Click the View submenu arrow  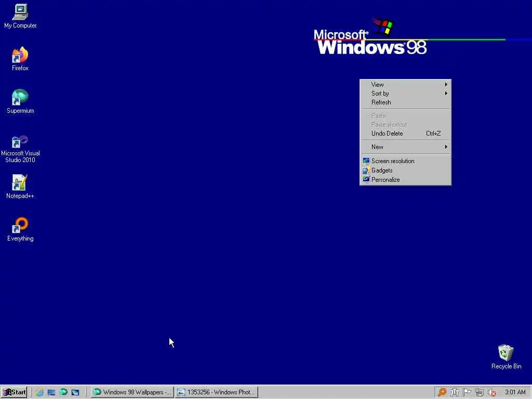point(446,85)
